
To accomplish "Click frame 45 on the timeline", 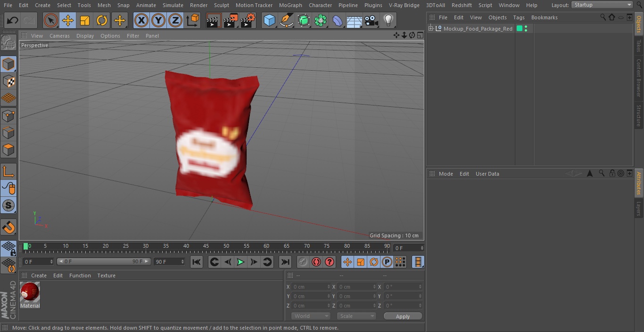I will tap(206, 246).
